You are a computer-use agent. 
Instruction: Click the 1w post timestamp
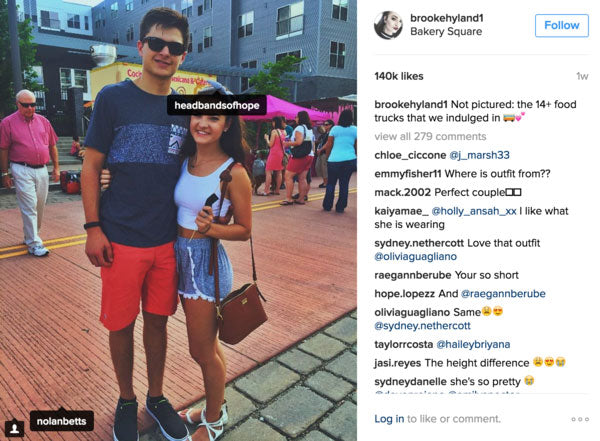[582, 76]
